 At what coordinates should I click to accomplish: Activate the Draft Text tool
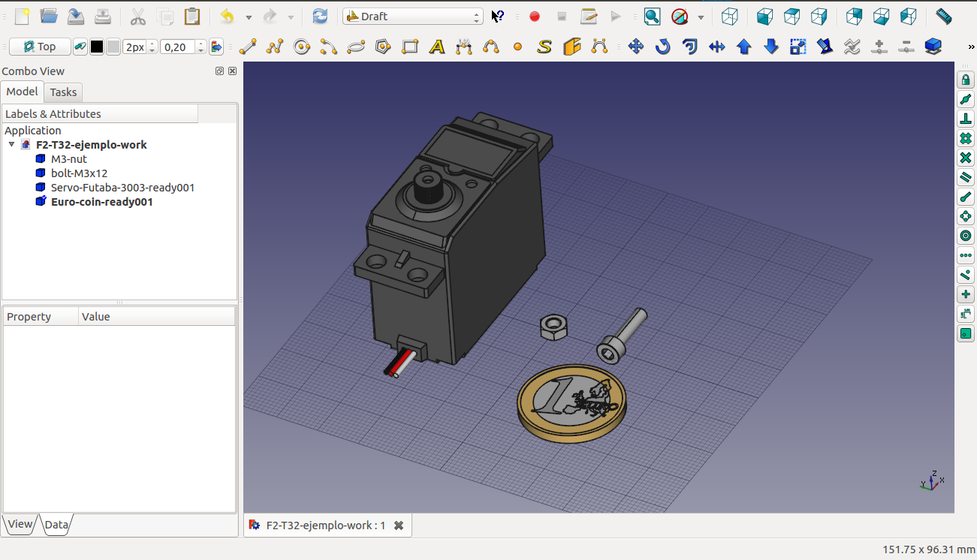pos(437,47)
